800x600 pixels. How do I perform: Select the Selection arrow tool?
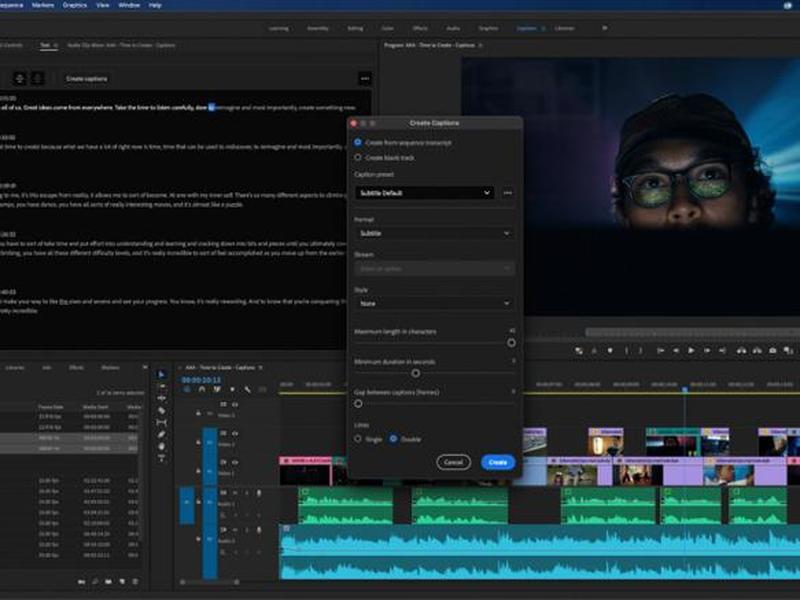click(162, 374)
